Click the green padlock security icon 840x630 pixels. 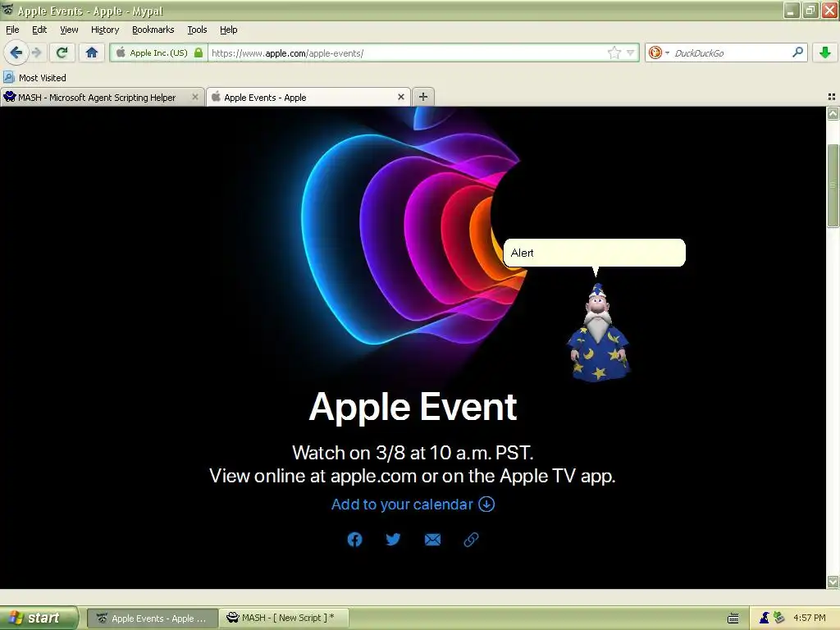tap(199, 52)
